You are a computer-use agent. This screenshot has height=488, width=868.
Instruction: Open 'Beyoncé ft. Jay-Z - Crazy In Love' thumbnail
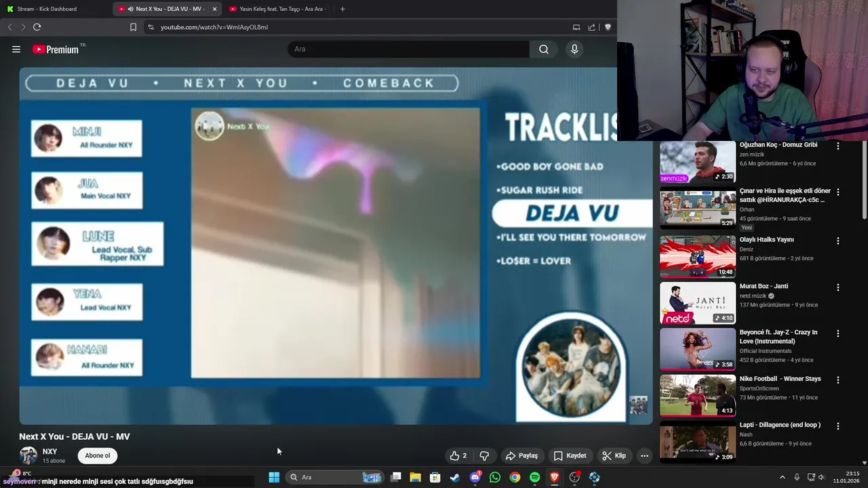coord(698,349)
